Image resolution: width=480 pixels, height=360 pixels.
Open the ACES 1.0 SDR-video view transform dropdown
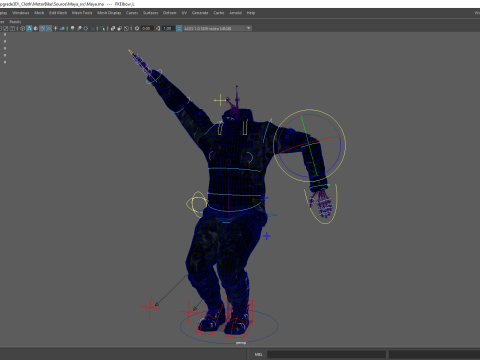(217, 28)
